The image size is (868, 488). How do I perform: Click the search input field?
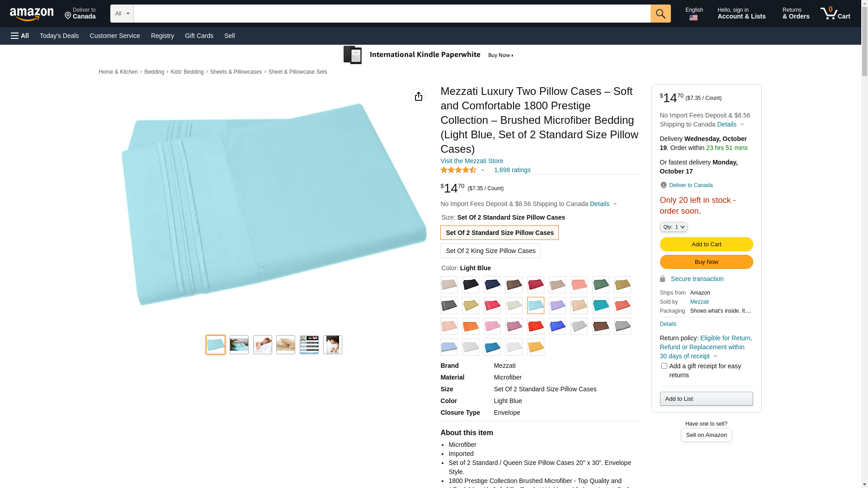[x=392, y=14]
